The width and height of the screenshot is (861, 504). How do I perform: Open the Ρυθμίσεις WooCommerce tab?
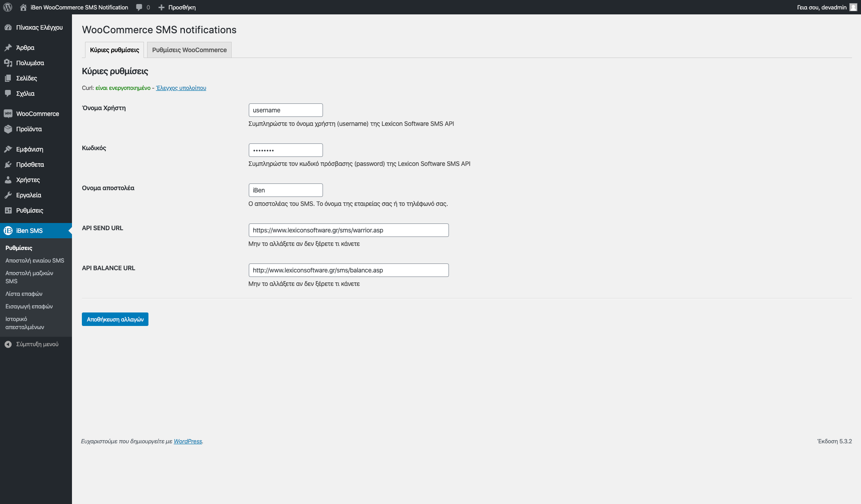tap(189, 50)
